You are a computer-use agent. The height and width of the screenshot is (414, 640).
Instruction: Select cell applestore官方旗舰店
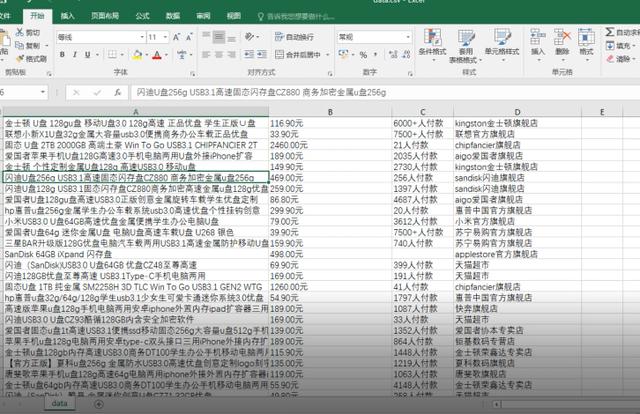[517, 254]
